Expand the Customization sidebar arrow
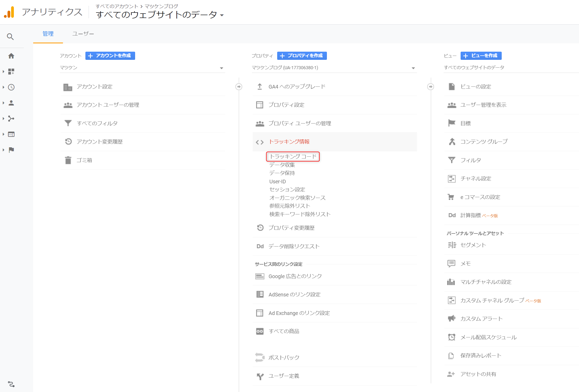 pyautogui.click(x=3, y=72)
